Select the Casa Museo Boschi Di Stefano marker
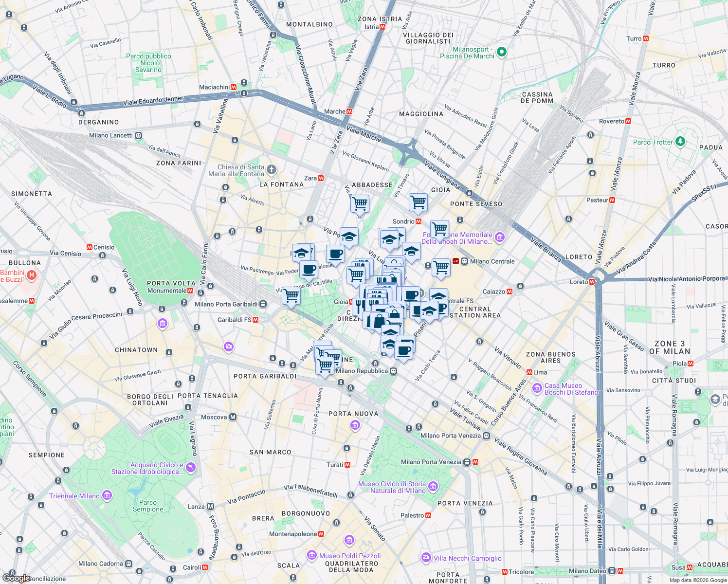The height and width of the screenshot is (584, 728). [x=537, y=388]
